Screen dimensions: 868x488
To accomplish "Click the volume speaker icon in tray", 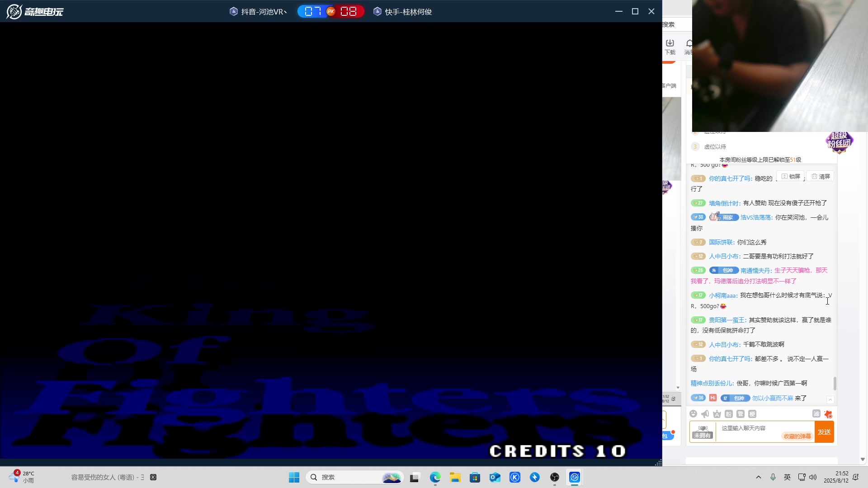I will (813, 477).
